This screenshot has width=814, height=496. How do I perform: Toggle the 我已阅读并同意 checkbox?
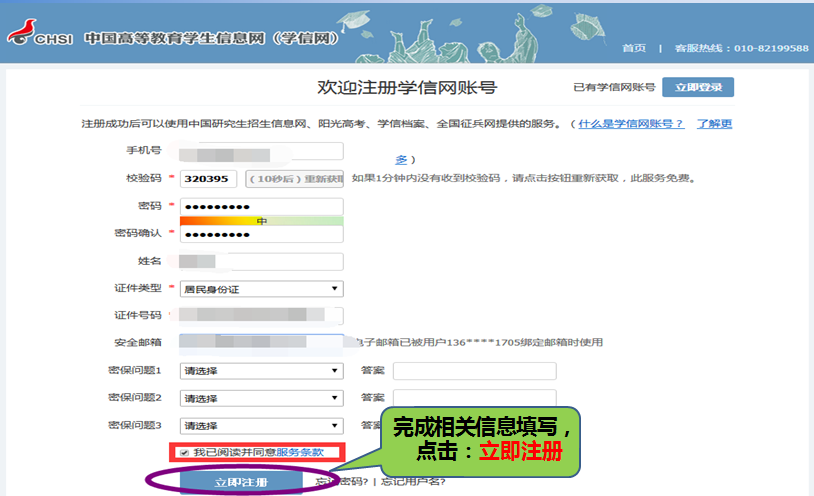tap(183, 453)
